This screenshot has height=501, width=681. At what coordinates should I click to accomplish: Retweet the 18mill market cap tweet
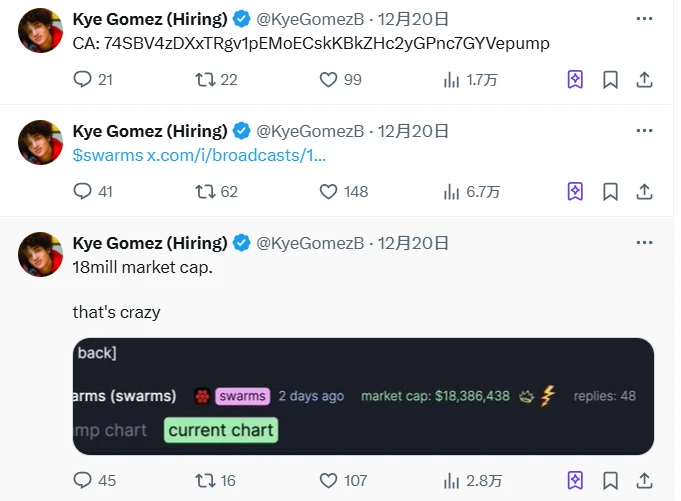coord(205,481)
